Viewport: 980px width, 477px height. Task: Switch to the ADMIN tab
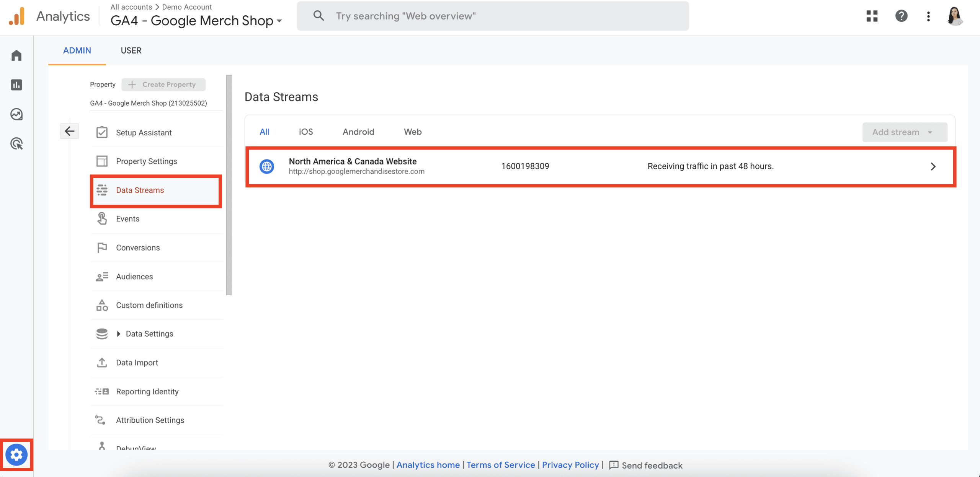tap(77, 50)
